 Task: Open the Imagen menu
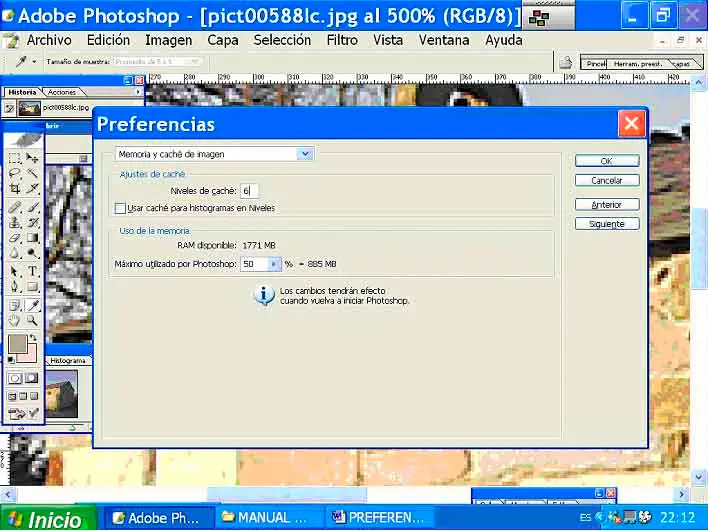(168, 40)
